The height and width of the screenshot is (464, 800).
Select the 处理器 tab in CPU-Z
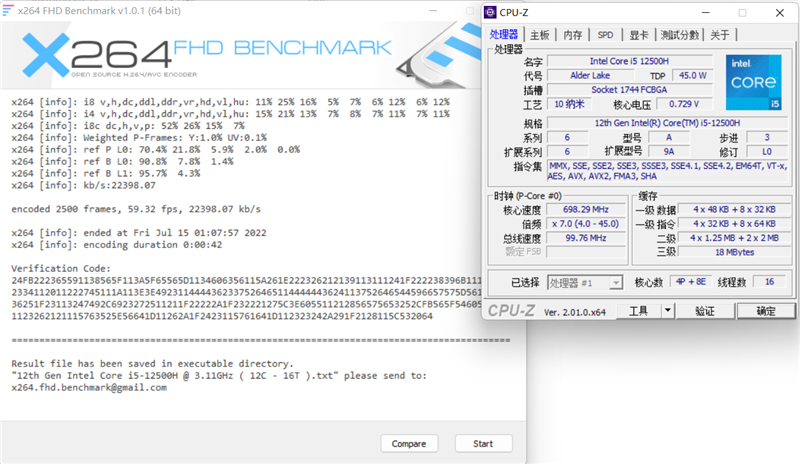504,34
